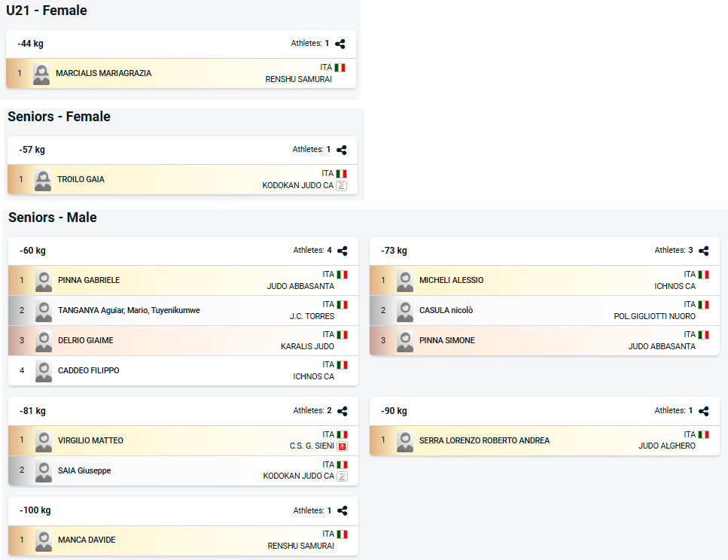Share the -44 kg U21 Female category
The height and width of the screenshot is (560, 728).
tap(340, 44)
